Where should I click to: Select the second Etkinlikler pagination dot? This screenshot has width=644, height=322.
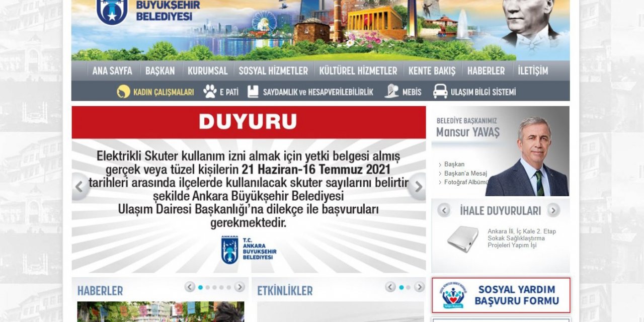click(x=409, y=288)
